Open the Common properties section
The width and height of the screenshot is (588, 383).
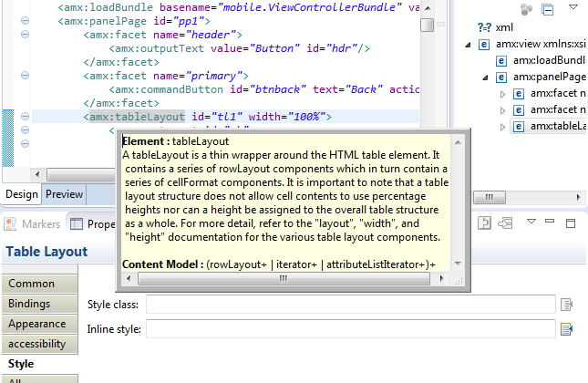coord(40,284)
